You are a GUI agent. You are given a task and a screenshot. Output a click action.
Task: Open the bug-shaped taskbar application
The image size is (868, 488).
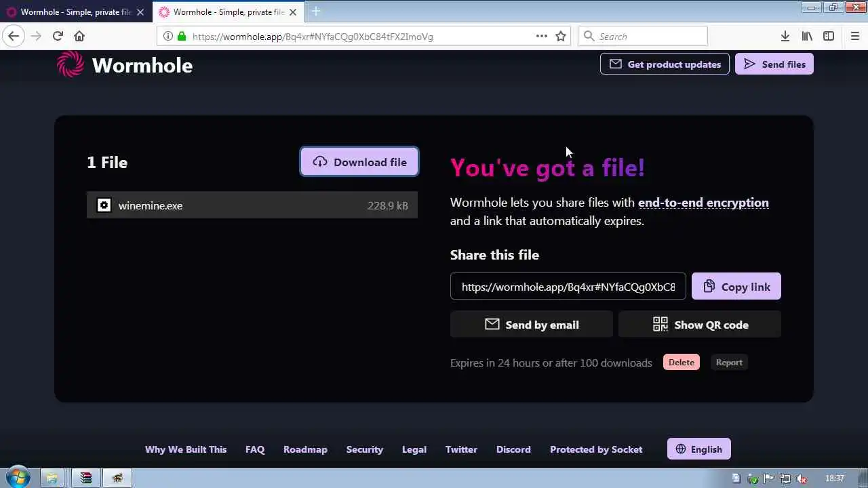117,478
